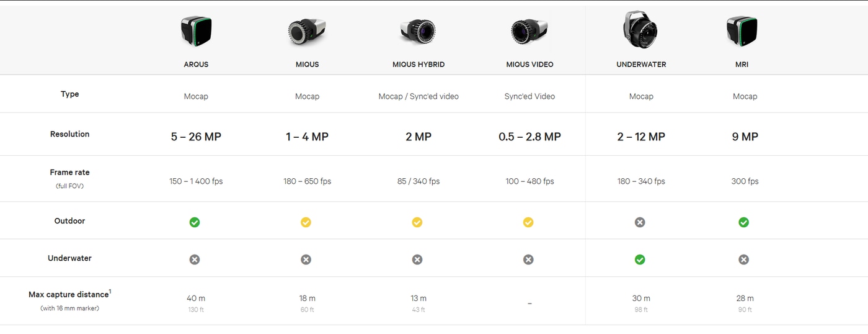Click the UNDERWATER column heading

pyautogui.click(x=641, y=65)
